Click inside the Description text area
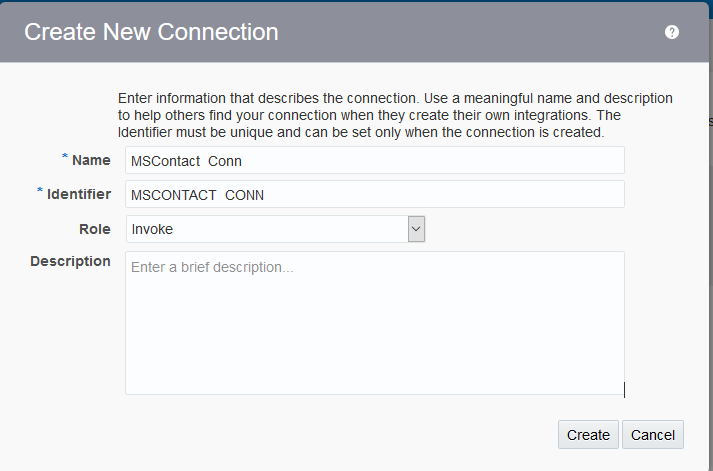 point(375,322)
